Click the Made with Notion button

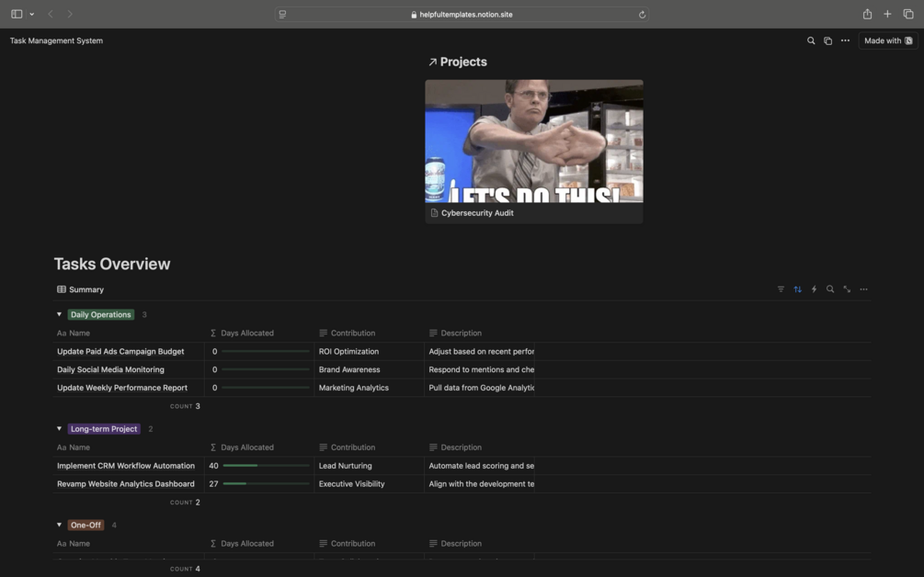pyautogui.click(x=888, y=40)
